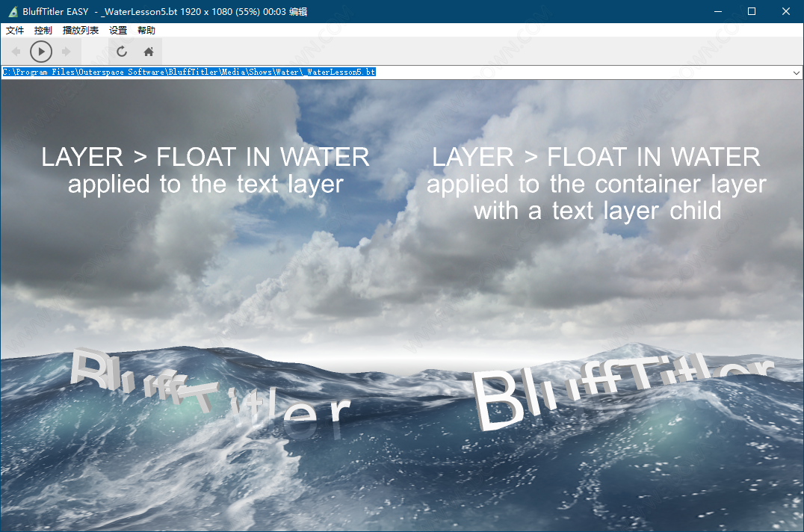Click the 'applied to the container layer' caption
Screen dimensions: 804x532
click(597, 185)
